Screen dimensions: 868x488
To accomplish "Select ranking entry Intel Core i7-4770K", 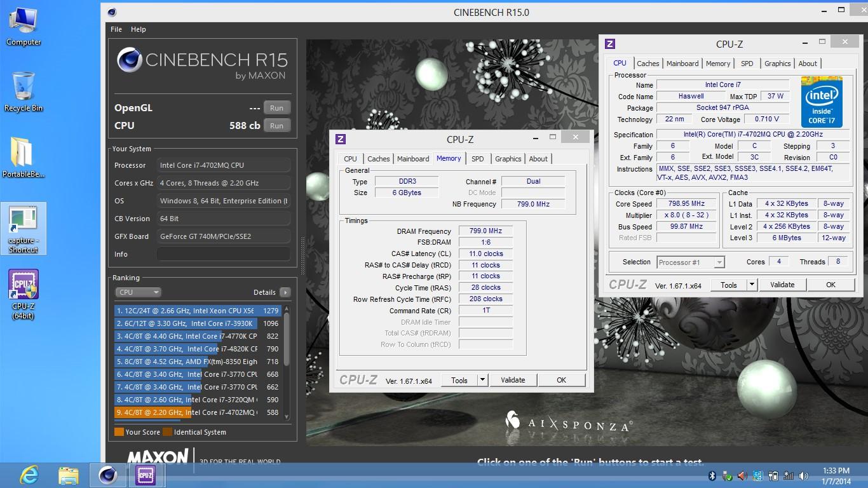I will tap(198, 336).
